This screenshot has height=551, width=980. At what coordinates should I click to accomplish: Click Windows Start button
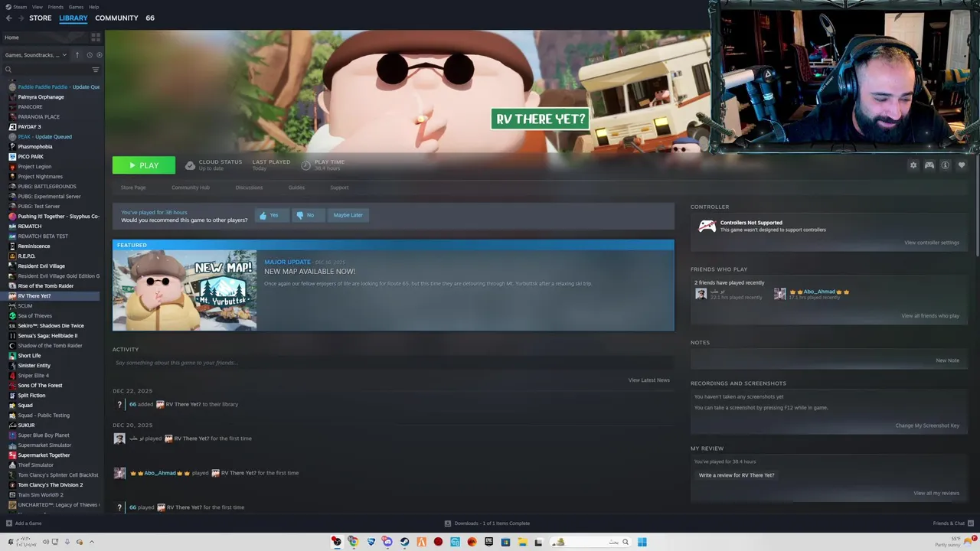point(642,542)
